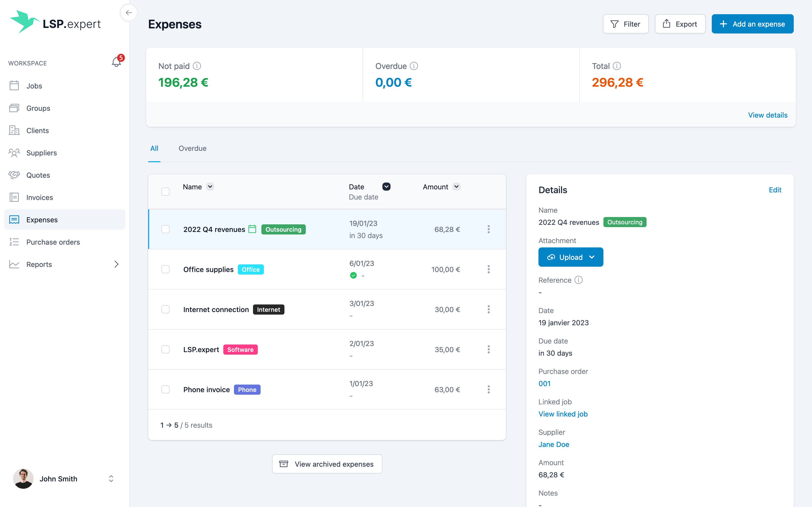The height and width of the screenshot is (507, 812).
Task: Check the Internet connection row checkbox
Action: [x=165, y=309]
